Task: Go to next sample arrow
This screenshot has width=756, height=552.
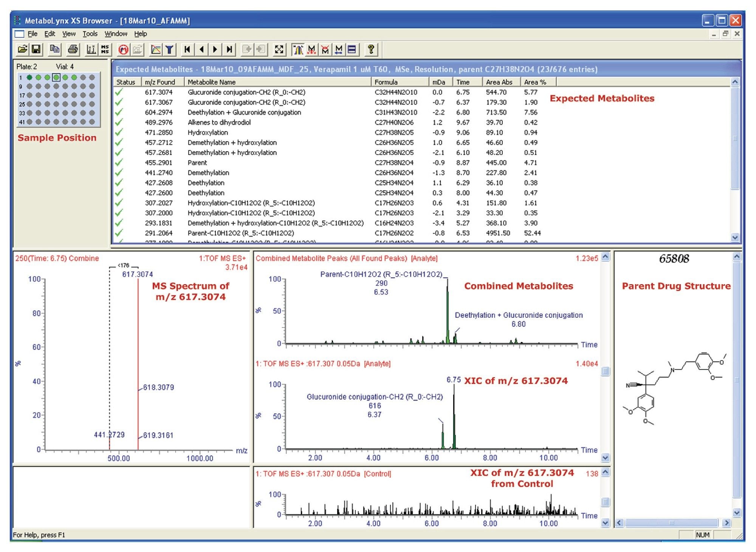Action: 215,49
